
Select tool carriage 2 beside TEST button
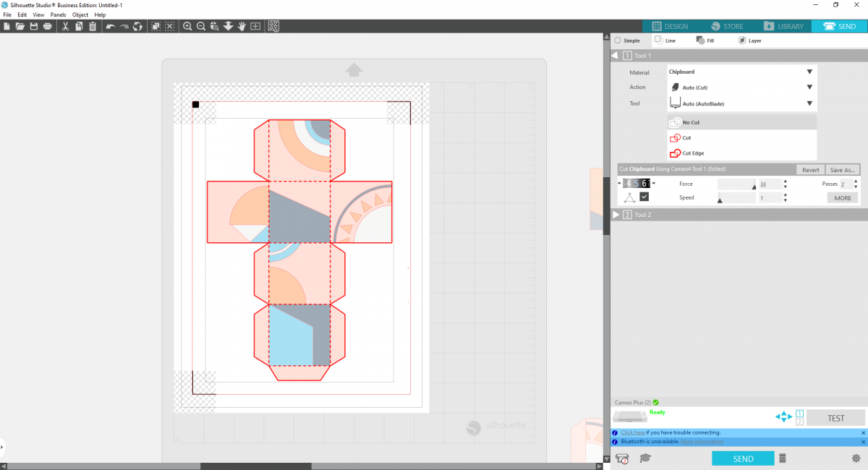(799, 422)
